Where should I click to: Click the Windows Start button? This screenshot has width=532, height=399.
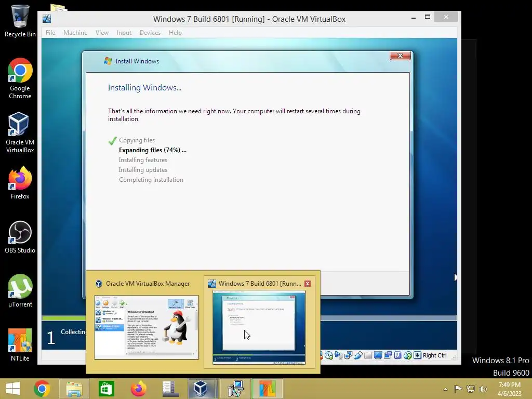(x=13, y=389)
